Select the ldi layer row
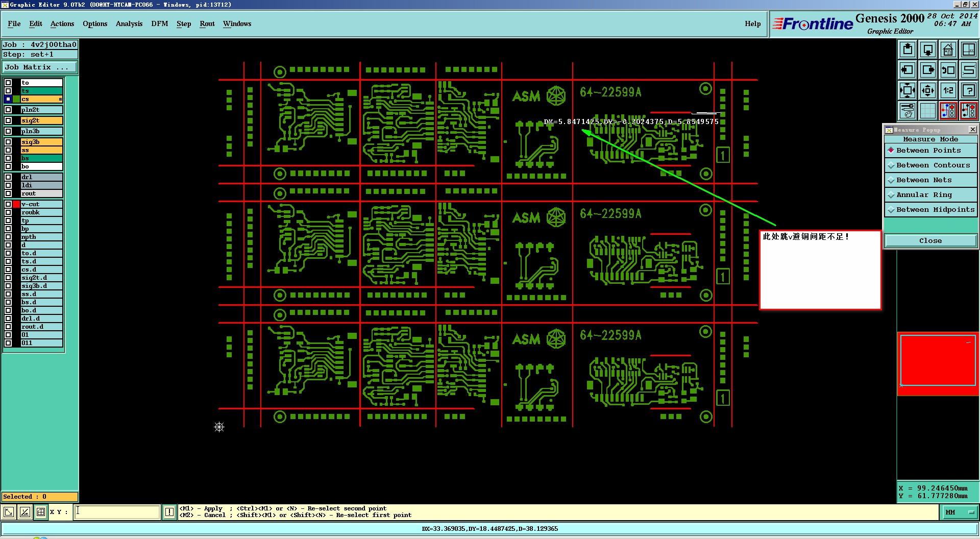This screenshot has width=980, height=539. [41, 185]
